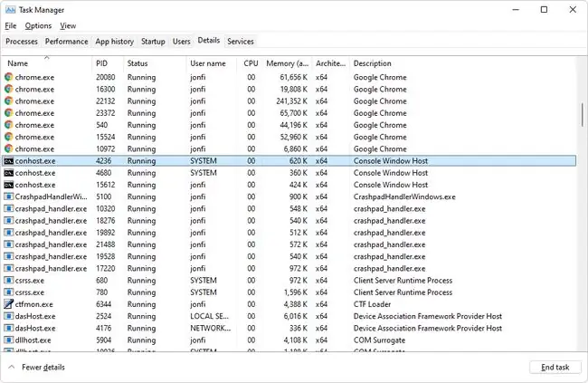Sort by the CPU column header
This screenshot has height=383, width=588.
[250, 63]
